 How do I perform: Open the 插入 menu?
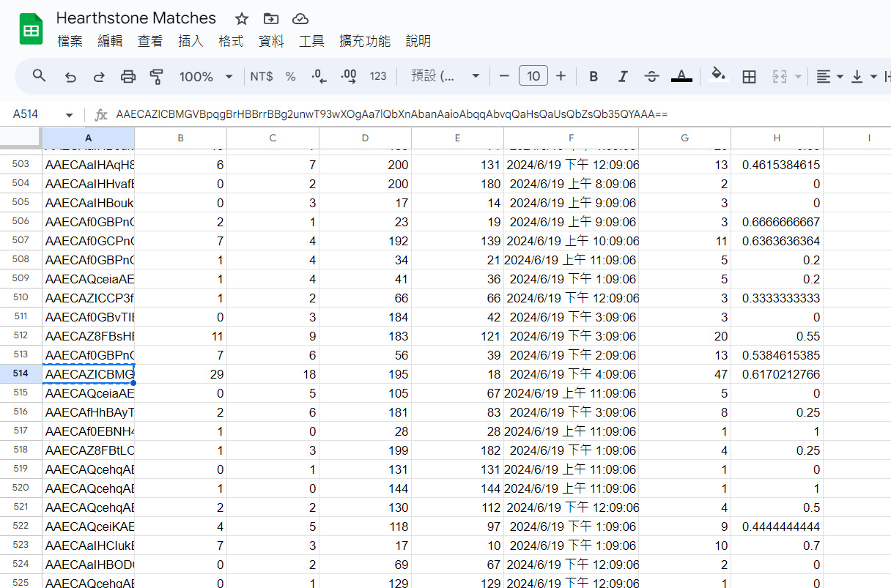click(x=191, y=41)
